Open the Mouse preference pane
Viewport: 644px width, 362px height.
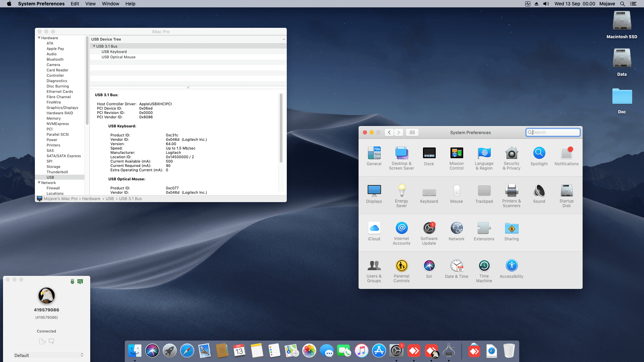pos(457,194)
